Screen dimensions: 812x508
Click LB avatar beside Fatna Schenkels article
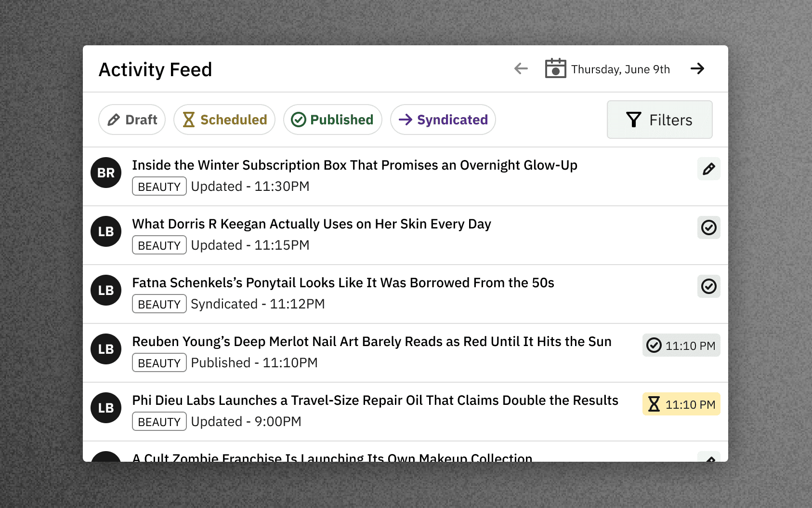(106, 290)
